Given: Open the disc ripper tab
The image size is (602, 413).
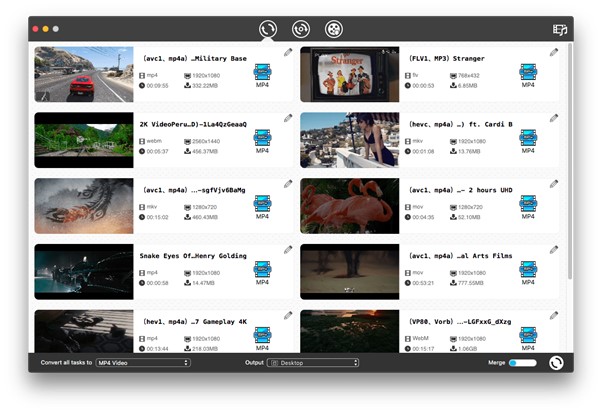Looking at the screenshot, I should 300,29.
